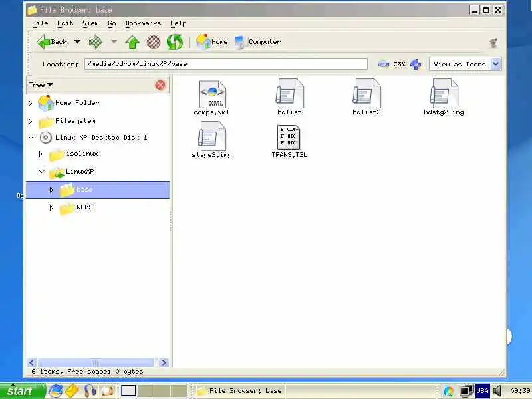
Task: Click the Location path field
Action: (x=226, y=64)
